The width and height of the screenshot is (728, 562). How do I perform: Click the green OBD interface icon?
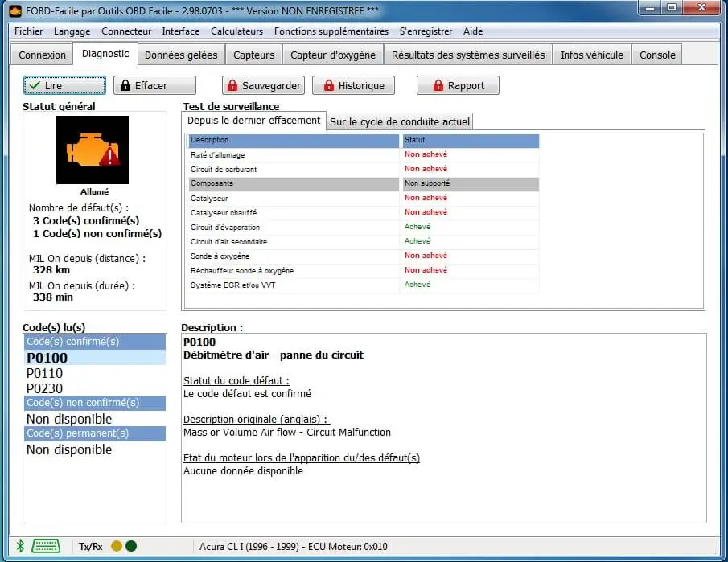coord(46,546)
